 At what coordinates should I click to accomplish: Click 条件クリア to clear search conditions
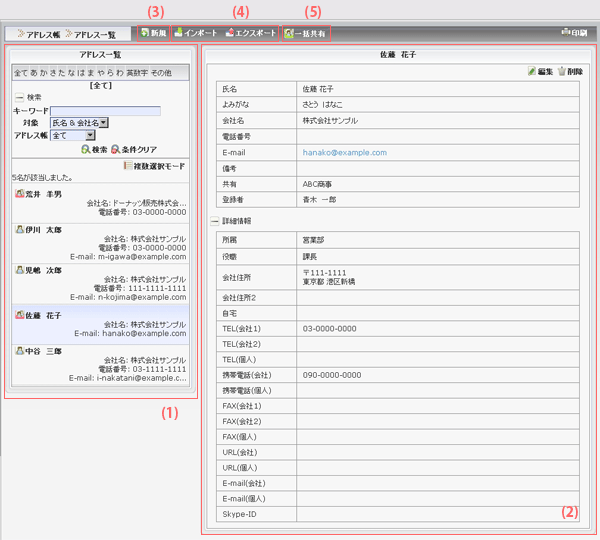134,149
